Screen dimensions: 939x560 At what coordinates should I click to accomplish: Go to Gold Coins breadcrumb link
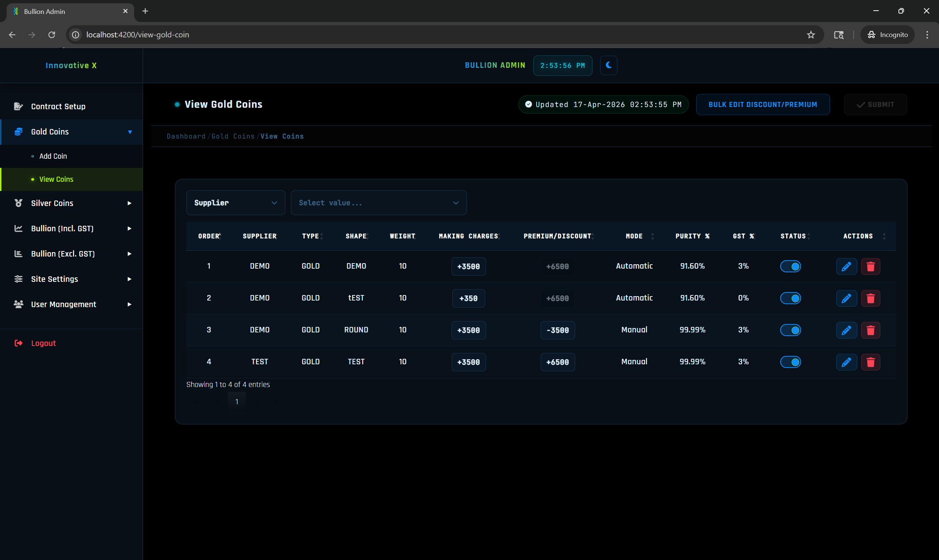[x=233, y=136]
